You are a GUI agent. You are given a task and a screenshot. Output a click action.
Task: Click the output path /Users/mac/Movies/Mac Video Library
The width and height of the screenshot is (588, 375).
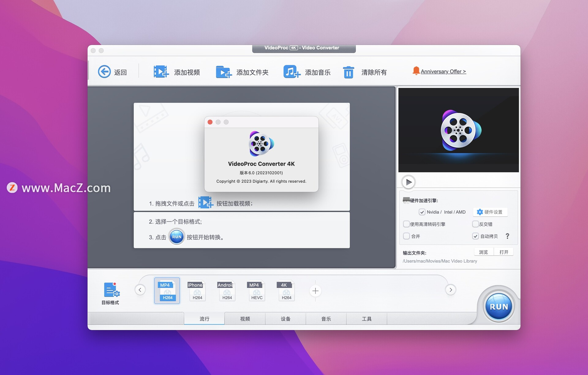[x=440, y=261]
